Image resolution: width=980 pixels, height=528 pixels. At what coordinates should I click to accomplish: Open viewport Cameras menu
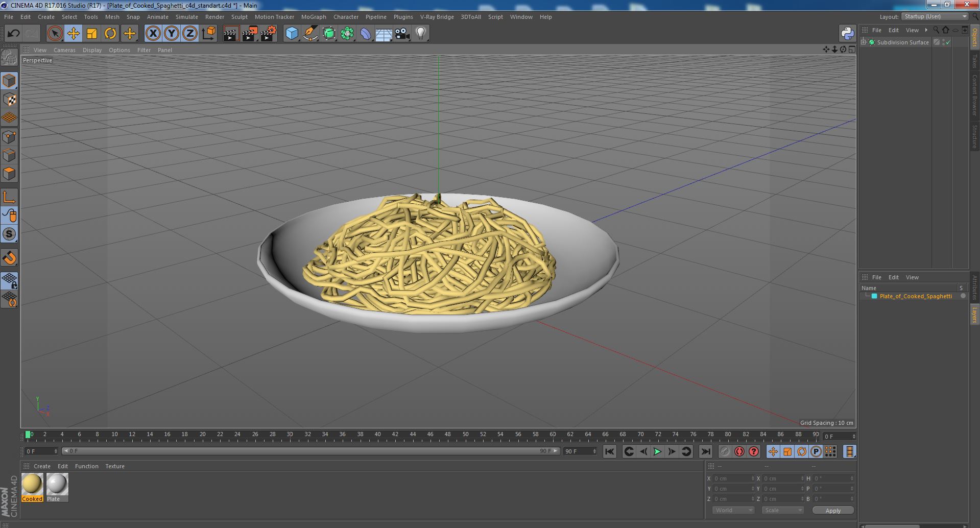64,50
